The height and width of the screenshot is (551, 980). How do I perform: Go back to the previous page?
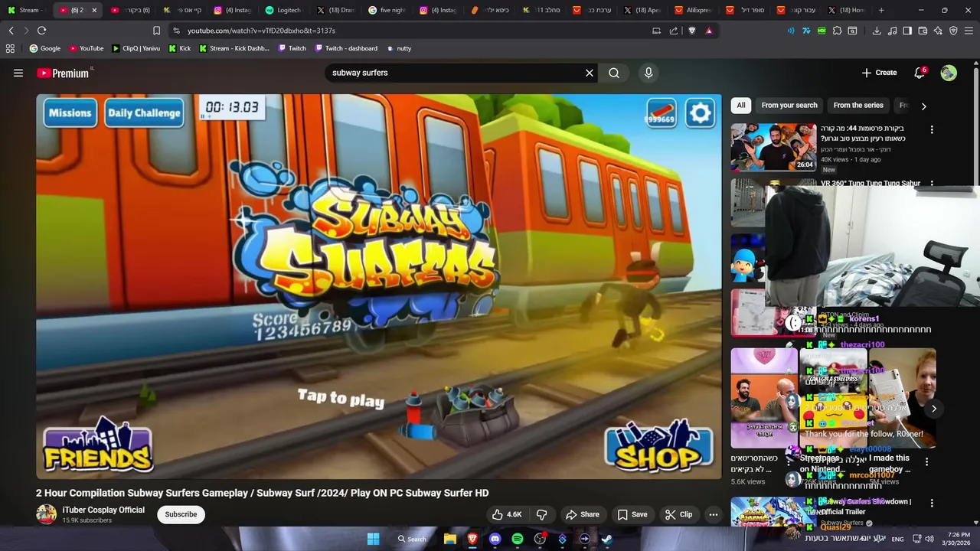(11, 31)
